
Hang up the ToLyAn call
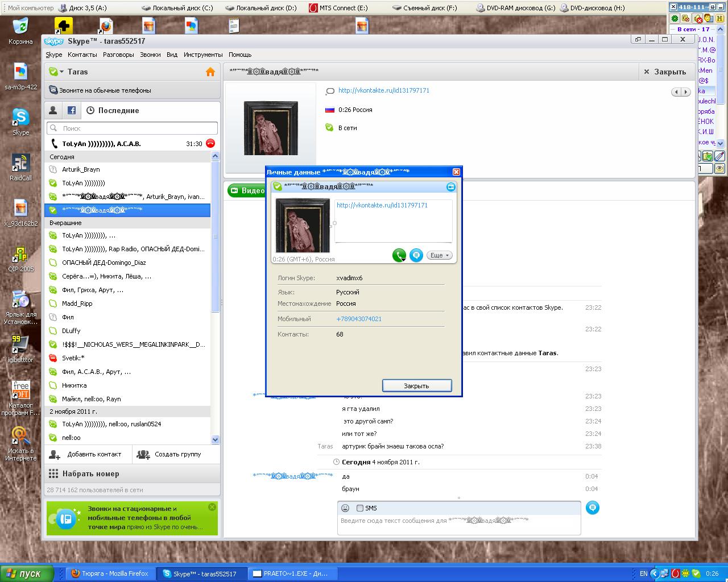point(210,144)
